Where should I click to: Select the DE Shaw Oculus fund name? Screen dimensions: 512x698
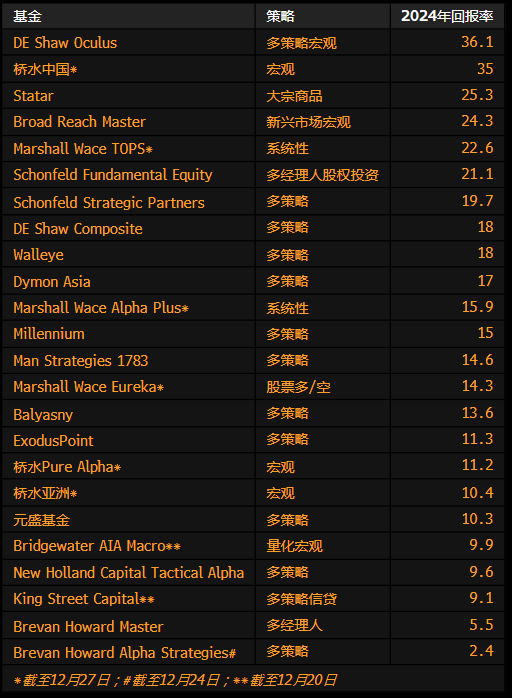(65, 43)
